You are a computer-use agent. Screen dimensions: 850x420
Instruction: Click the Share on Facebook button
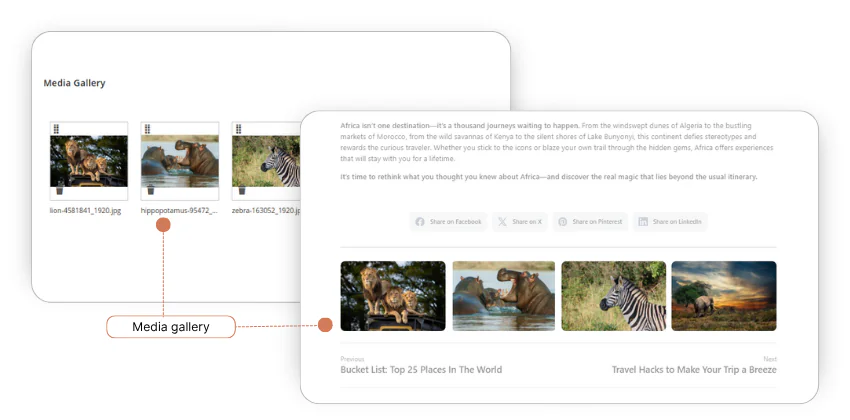pyautogui.click(x=448, y=221)
